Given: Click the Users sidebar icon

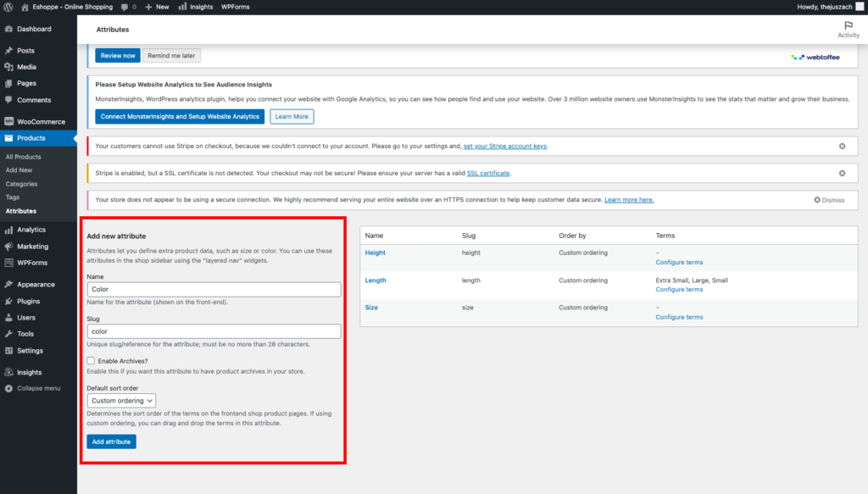Looking at the screenshot, I should (x=8, y=318).
